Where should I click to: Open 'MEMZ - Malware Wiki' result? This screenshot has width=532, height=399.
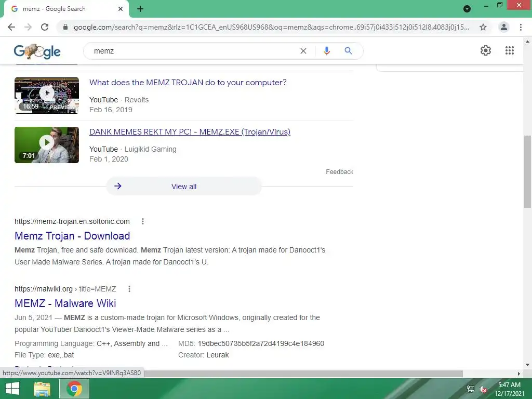[x=65, y=303]
